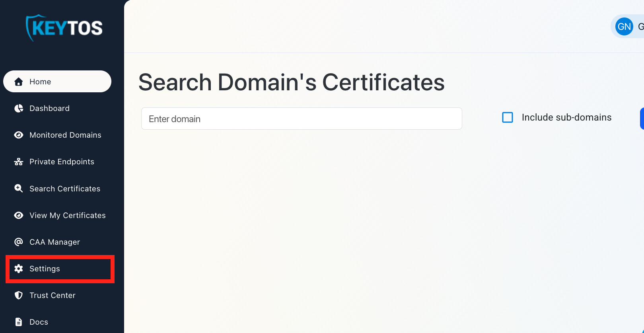Image resolution: width=644 pixels, height=333 pixels.
Task: Click the Keytos shield logo
Action: [64, 27]
